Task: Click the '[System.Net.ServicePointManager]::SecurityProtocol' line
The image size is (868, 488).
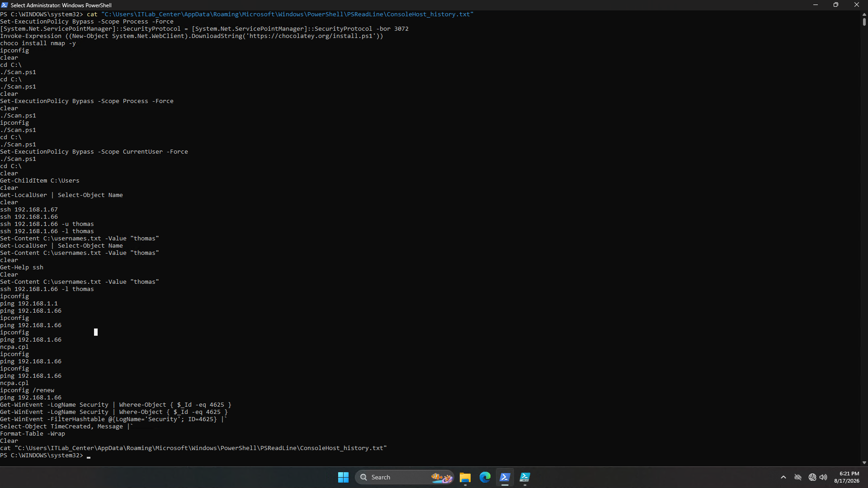Action: 204,29
